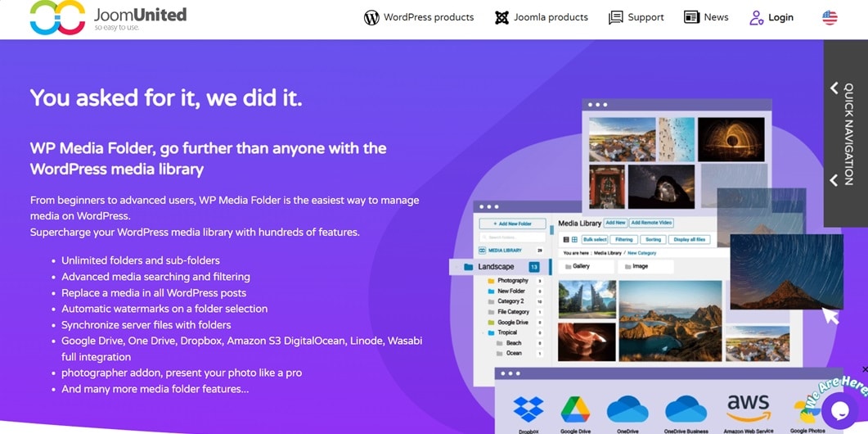Click the "You asked for it, we did it." heading
This screenshot has height=434, width=868.
point(166,97)
